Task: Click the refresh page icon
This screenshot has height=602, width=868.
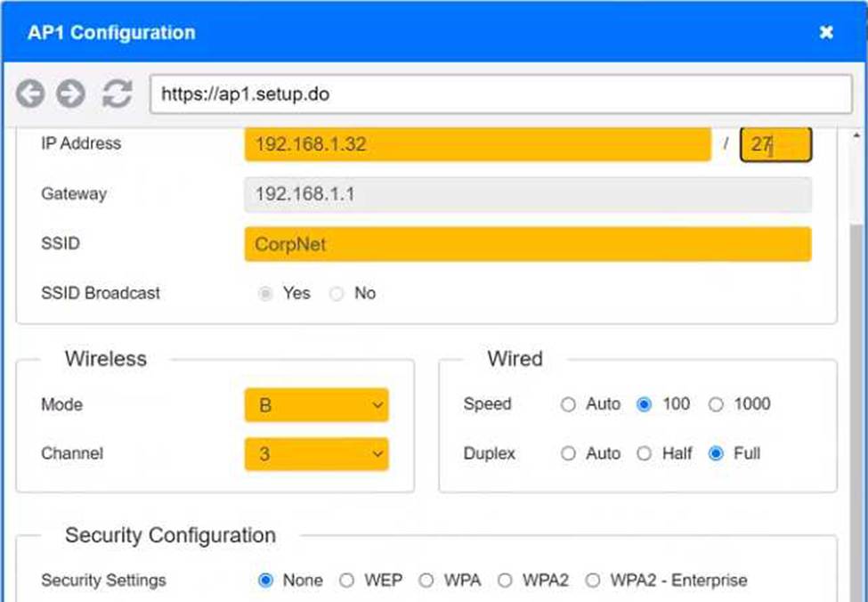Action: point(117,94)
